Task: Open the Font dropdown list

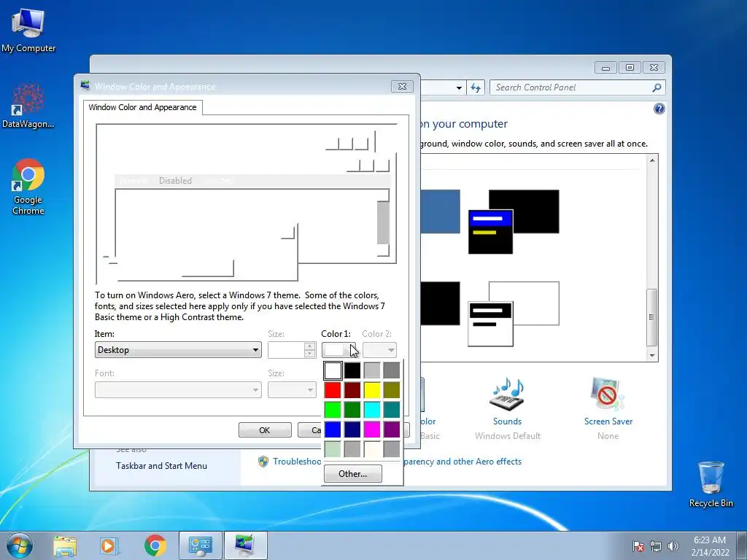Action: tap(178, 390)
